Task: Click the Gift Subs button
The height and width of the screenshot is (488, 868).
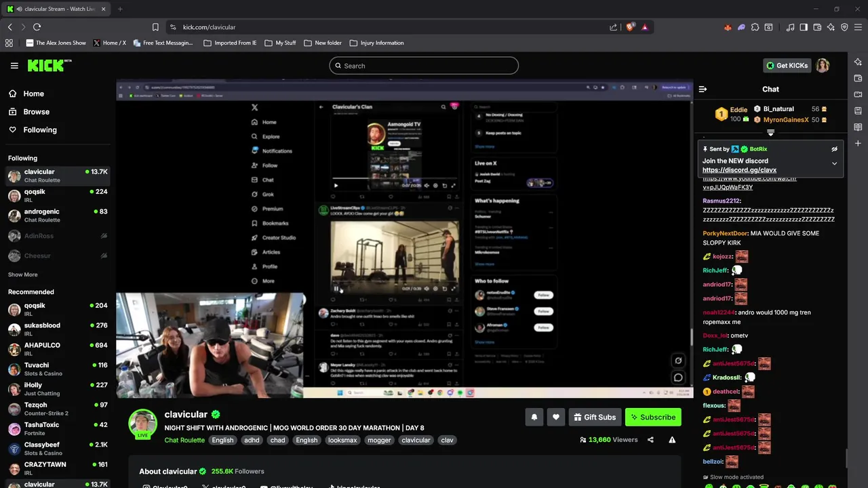Action: [x=594, y=418]
